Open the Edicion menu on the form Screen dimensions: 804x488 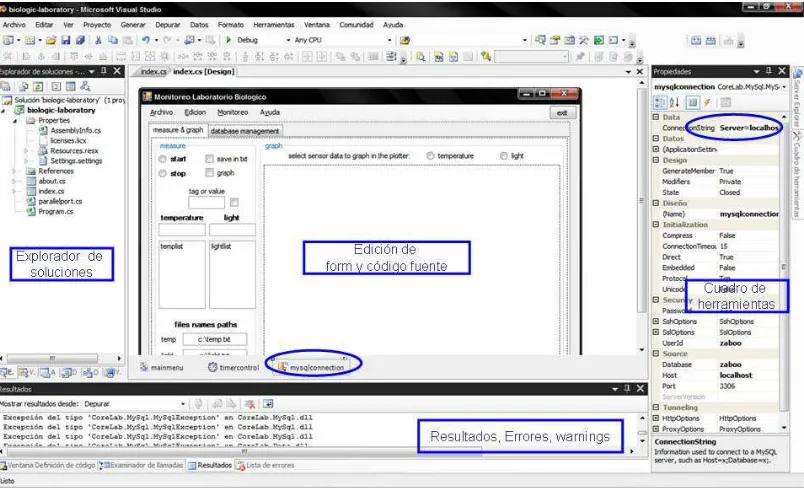(195, 112)
